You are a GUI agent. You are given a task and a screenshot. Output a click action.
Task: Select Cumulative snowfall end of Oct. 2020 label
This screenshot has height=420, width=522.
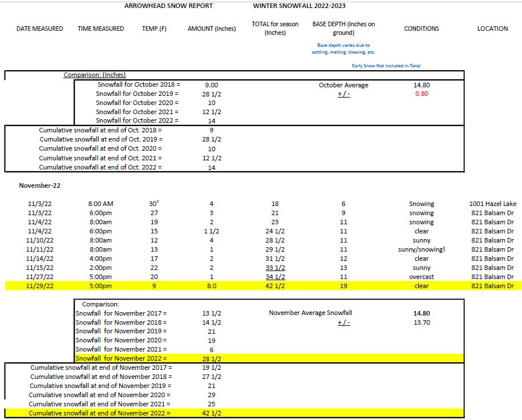tap(100, 148)
